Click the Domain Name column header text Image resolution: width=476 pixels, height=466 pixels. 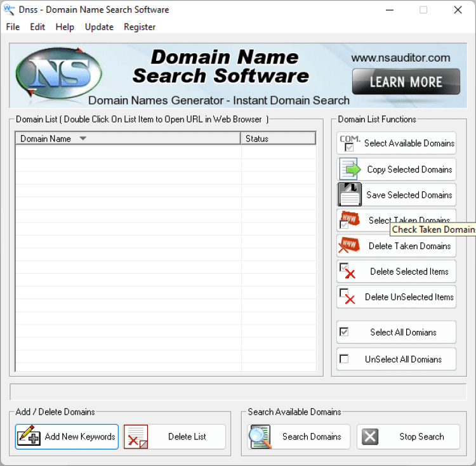click(x=46, y=139)
